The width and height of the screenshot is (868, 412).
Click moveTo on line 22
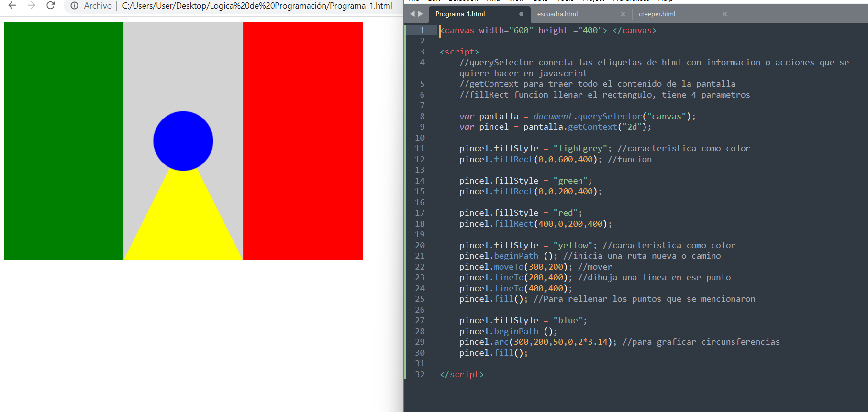click(509, 267)
